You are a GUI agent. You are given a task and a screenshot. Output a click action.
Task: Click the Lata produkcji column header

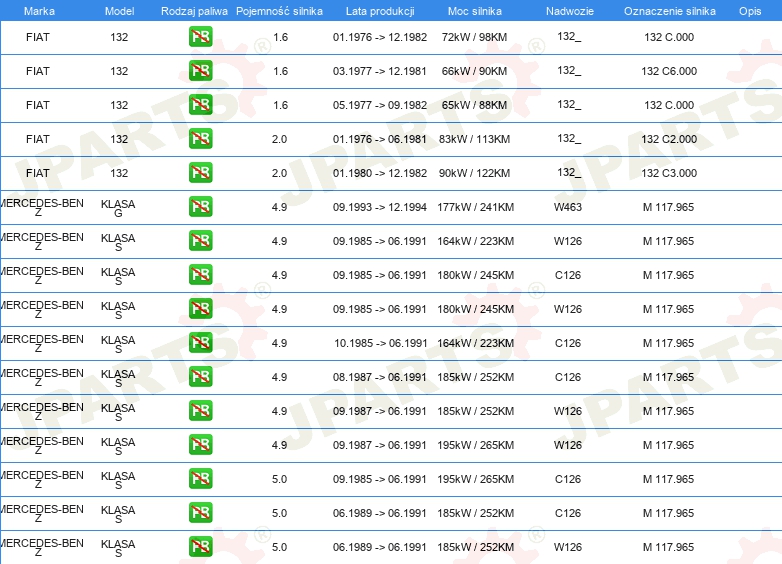(x=380, y=11)
